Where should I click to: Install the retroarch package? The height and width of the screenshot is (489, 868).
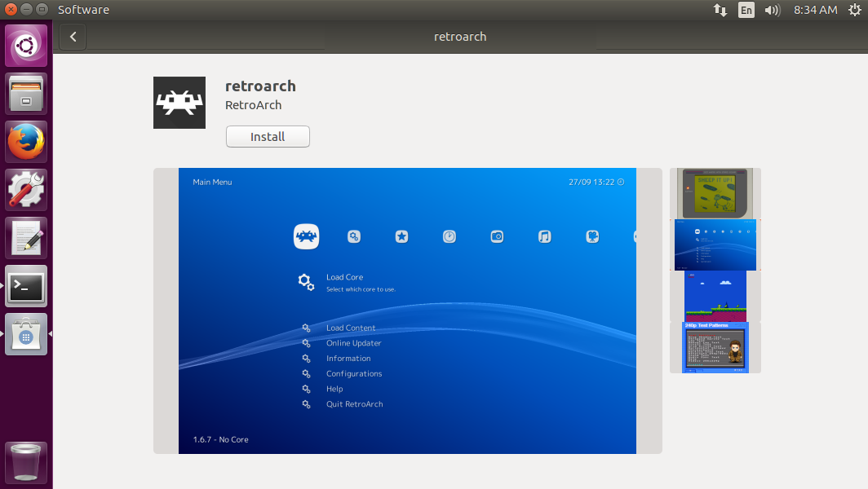268,137
